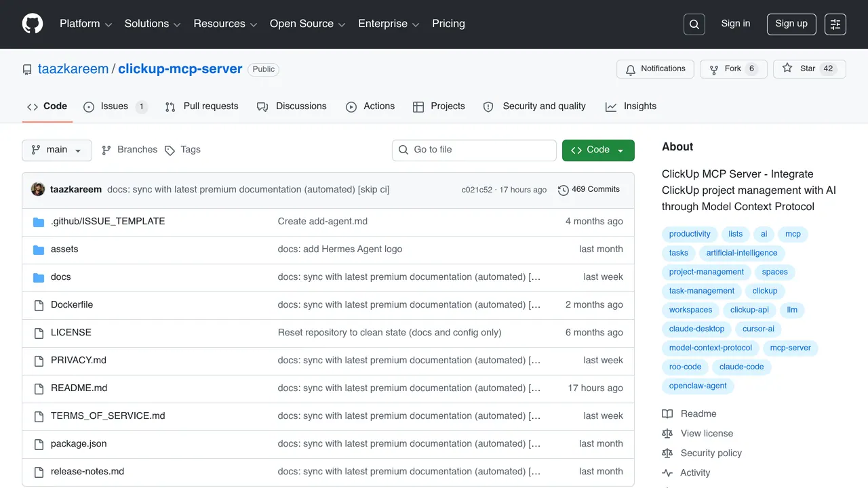Click the GitHub Octocat logo

(33, 24)
